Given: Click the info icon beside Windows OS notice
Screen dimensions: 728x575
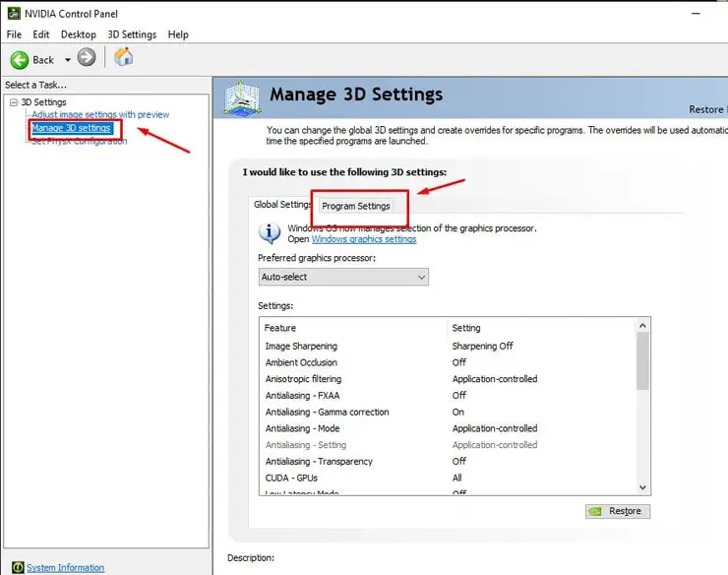Looking at the screenshot, I should click(x=270, y=233).
